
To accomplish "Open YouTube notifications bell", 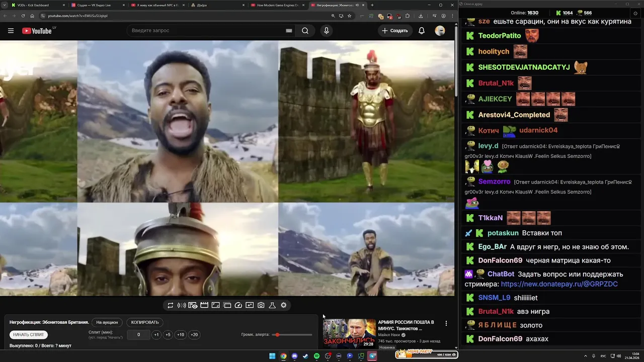I will tap(422, 31).
